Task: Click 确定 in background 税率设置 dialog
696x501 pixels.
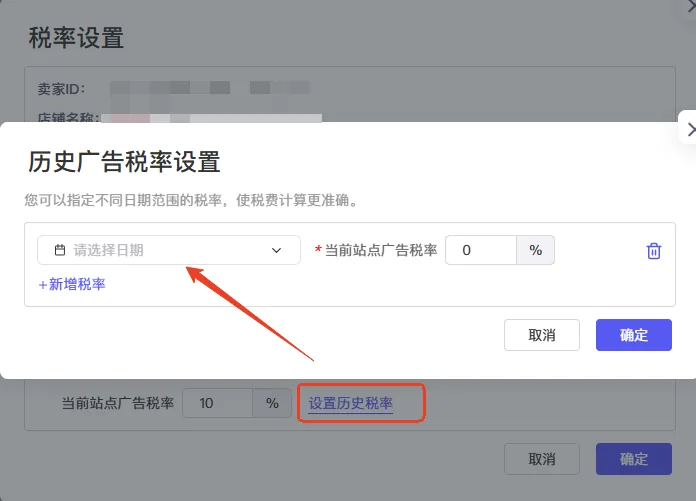Action: click(x=633, y=459)
